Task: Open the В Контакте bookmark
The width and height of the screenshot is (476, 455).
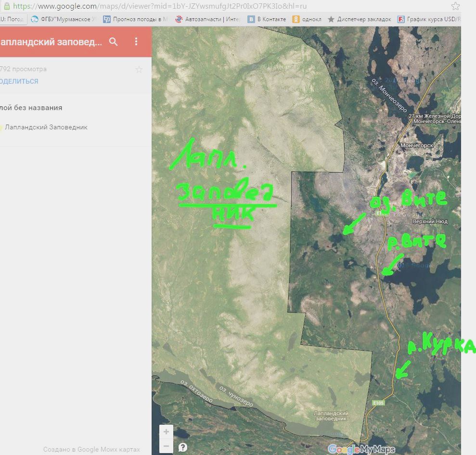Action: [x=267, y=20]
